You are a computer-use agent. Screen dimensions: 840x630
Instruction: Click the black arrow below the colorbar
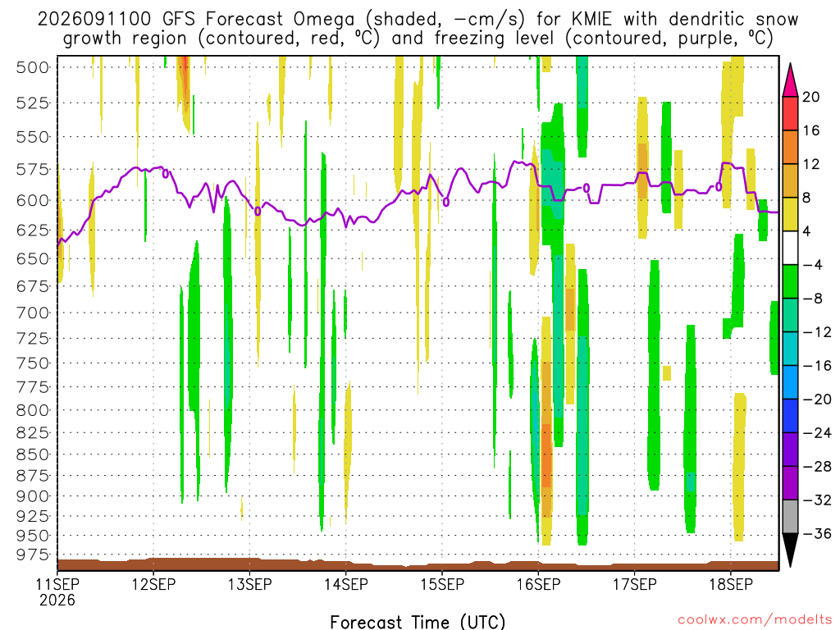(790, 550)
